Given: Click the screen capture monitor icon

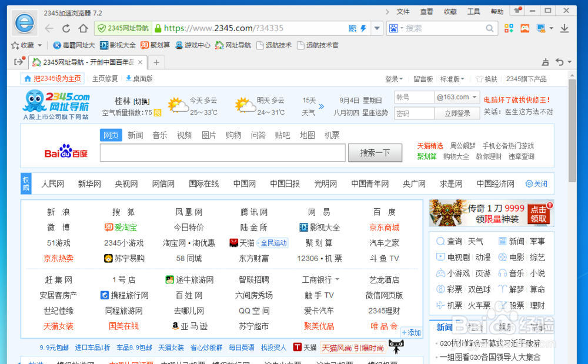Looking at the screenshot, I should [541, 28].
